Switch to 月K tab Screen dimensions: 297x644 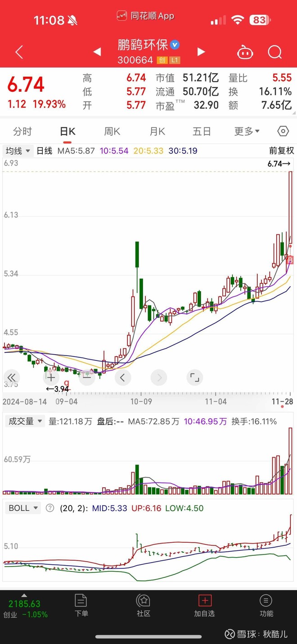[x=157, y=131]
